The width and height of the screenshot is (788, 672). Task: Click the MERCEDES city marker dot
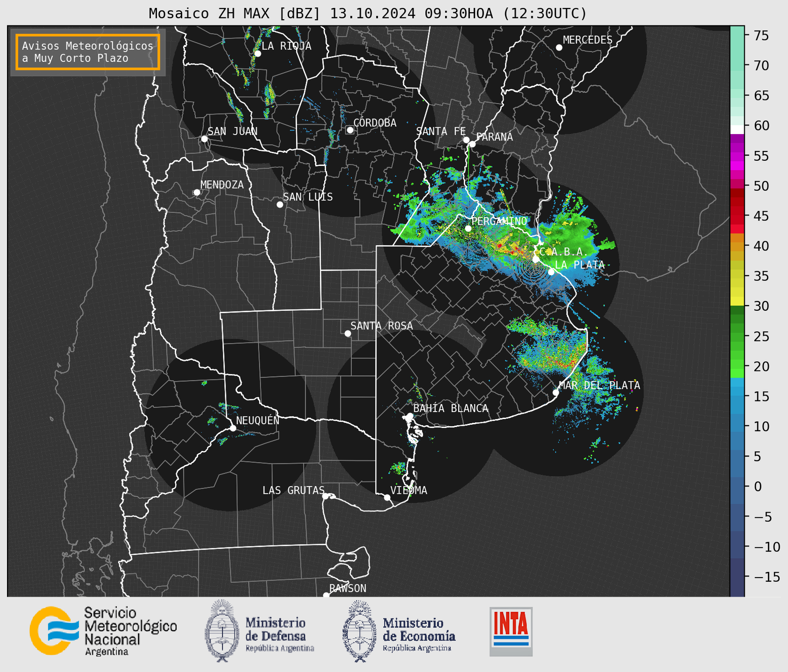[559, 48]
